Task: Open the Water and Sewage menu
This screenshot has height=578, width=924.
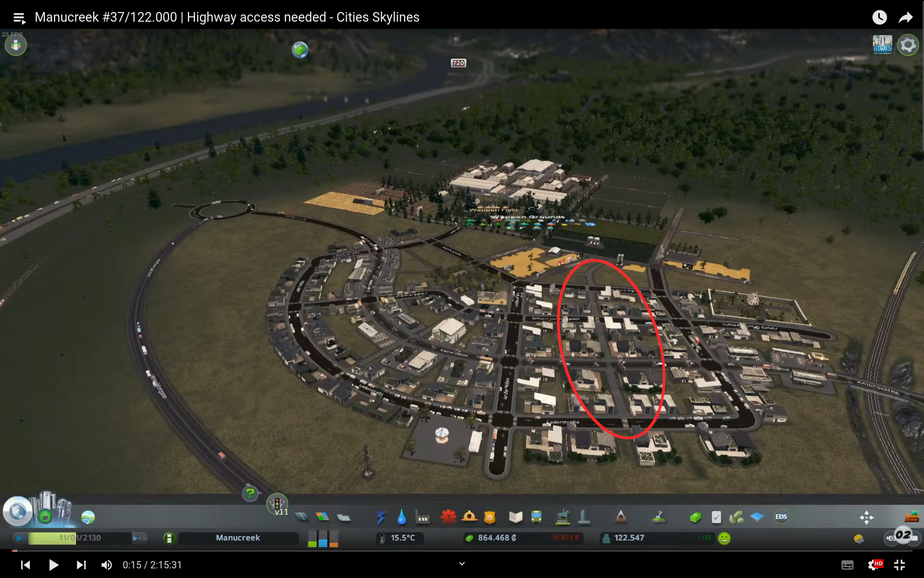Action: [403, 517]
